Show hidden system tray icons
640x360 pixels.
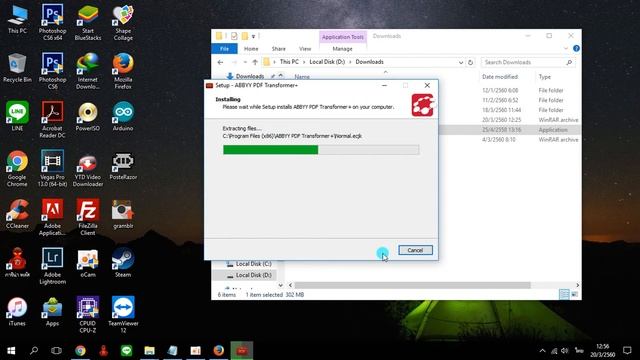(x=542, y=351)
